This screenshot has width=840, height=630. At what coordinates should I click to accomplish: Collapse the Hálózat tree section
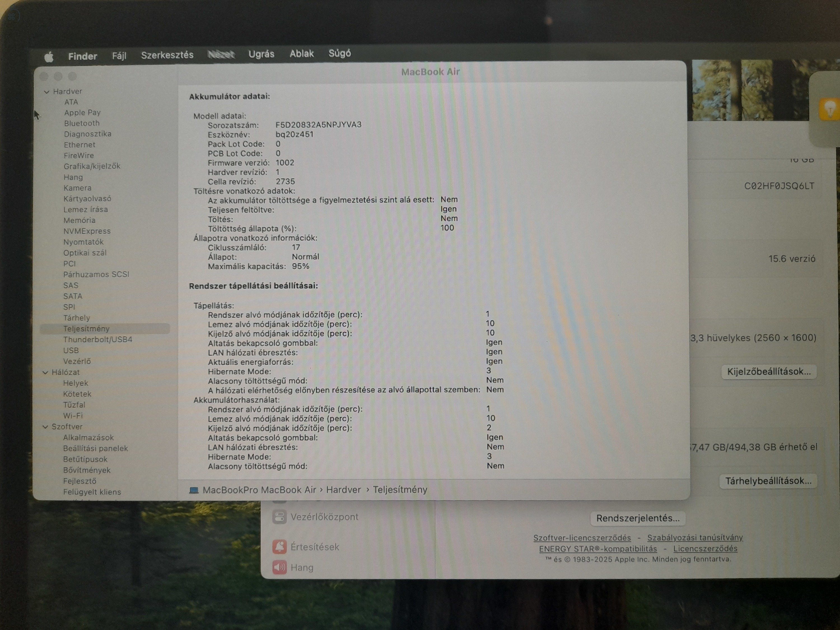45,372
